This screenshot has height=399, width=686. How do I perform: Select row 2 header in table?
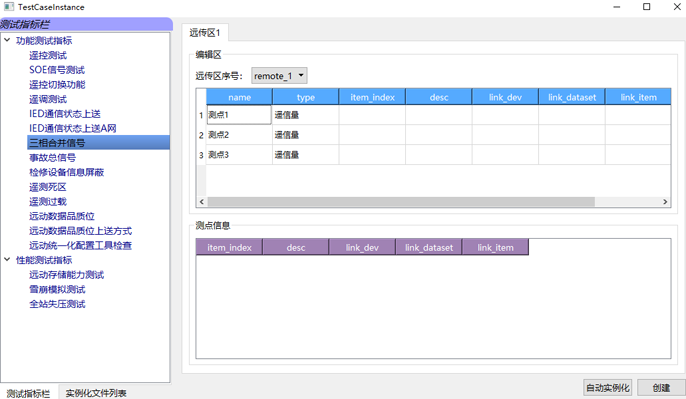pyautogui.click(x=201, y=135)
